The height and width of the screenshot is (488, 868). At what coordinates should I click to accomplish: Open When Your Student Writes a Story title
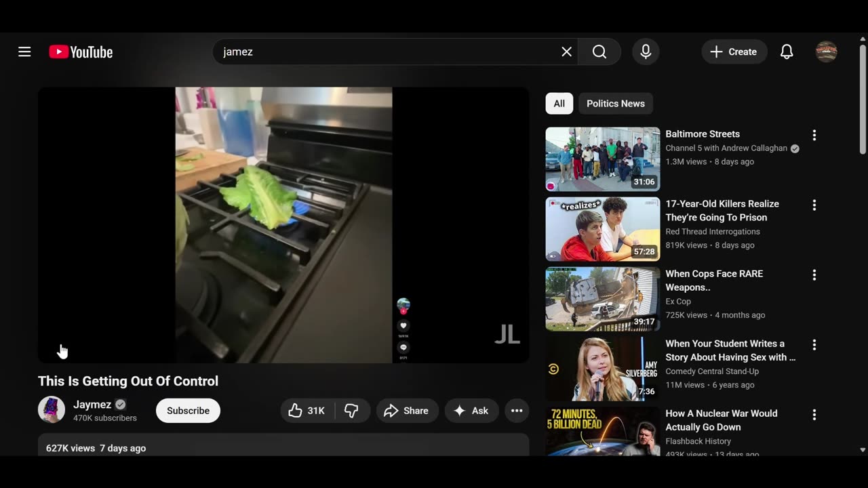(730, 350)
